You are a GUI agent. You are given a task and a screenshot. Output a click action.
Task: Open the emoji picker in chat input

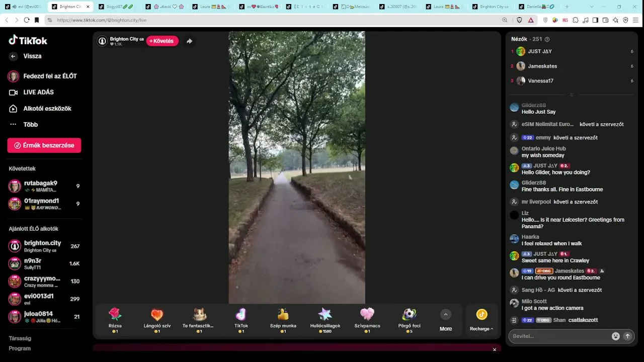(615, 336)
